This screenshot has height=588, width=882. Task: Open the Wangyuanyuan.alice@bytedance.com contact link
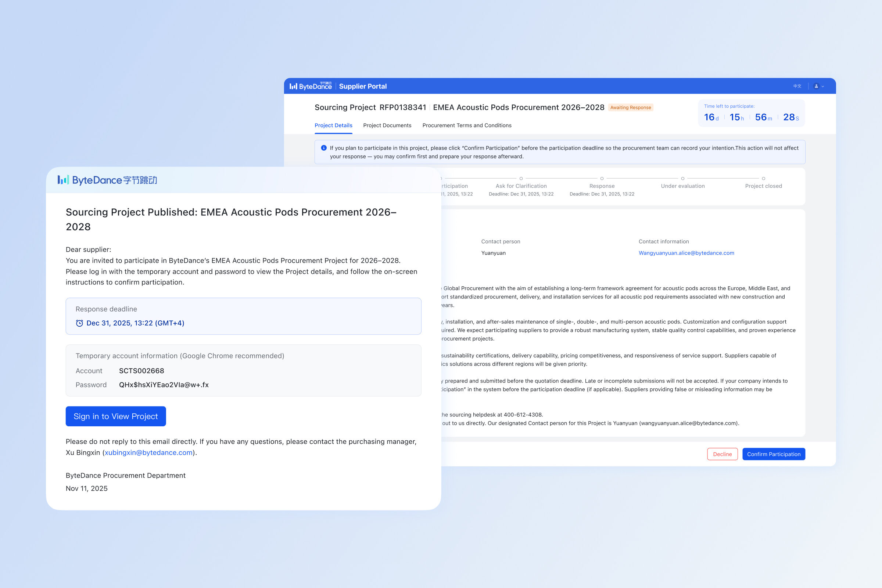point(686,253)
